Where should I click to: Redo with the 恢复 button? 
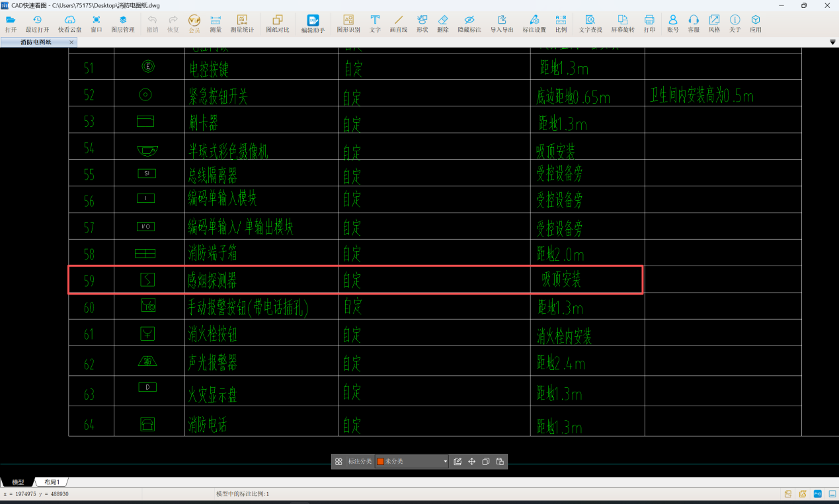point(173,24)
